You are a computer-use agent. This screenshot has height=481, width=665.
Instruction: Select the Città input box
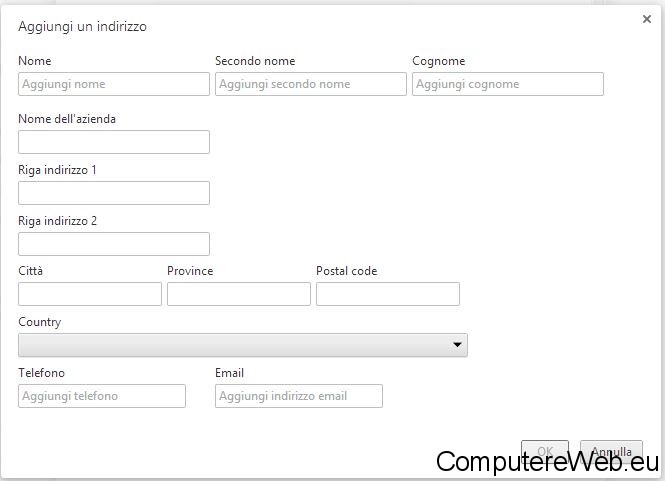click(90, 294)
